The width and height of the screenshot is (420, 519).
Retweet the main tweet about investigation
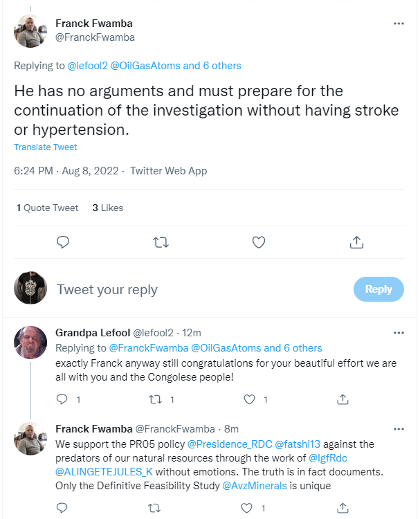coord(161,243)
